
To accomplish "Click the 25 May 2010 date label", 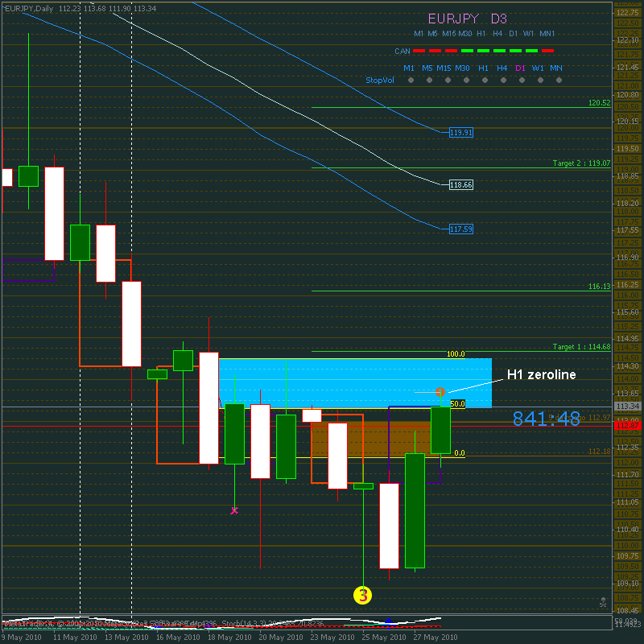I will (x=384, y=638).
